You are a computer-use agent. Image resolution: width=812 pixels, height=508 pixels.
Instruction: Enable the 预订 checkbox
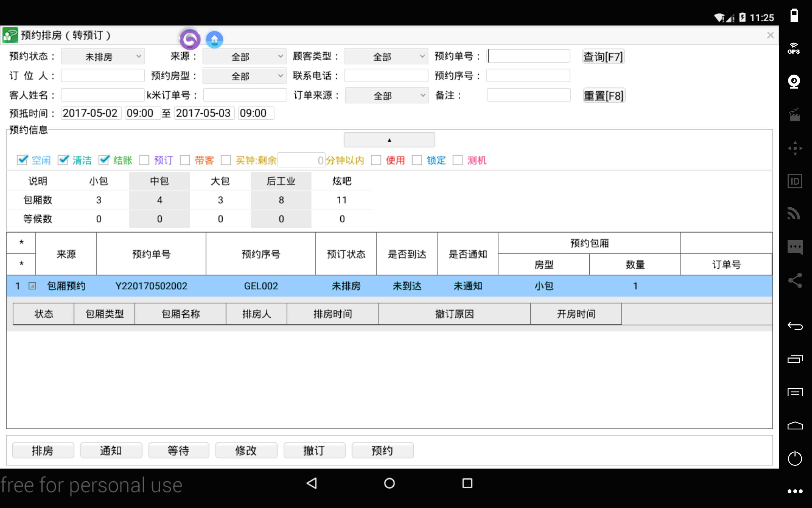(144, 160)
